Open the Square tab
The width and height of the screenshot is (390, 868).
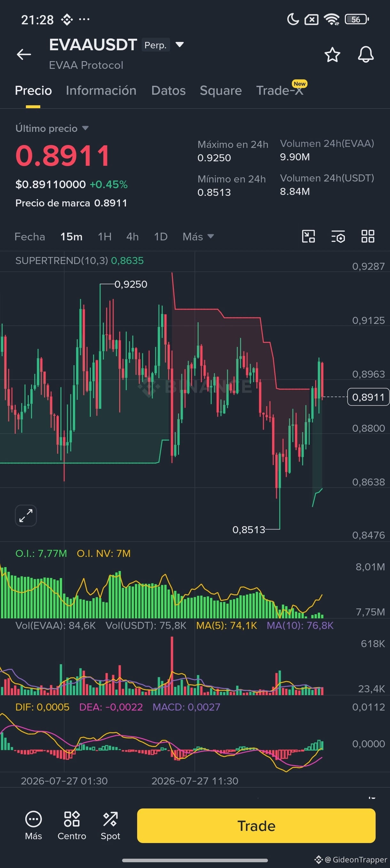(x=221, y=91)
